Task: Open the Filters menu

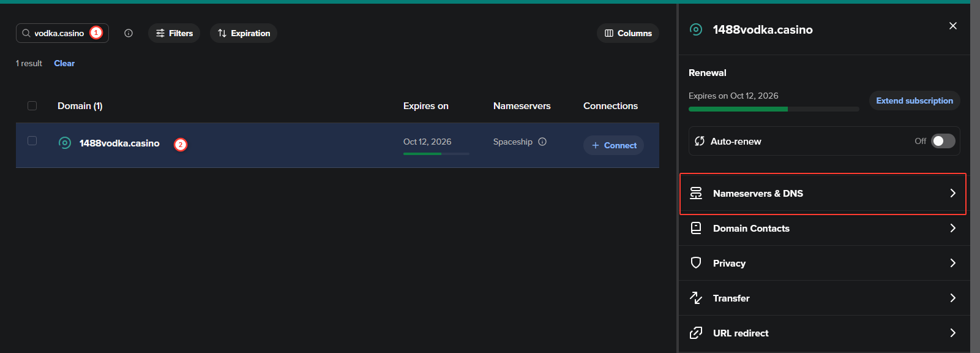Action: click(x=174, y=33)
